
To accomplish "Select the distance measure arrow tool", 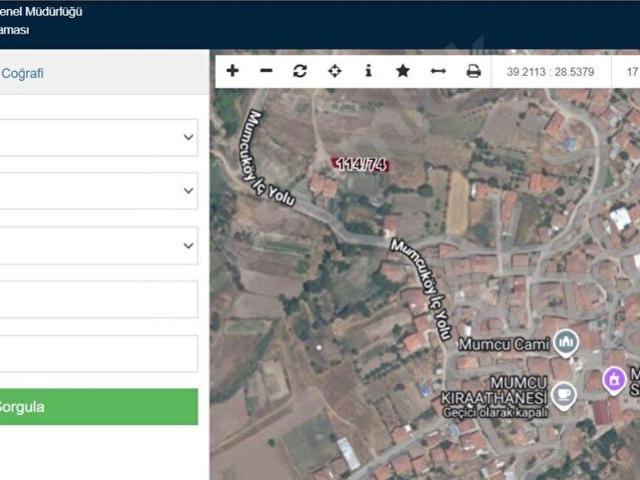I will (438, 71).
